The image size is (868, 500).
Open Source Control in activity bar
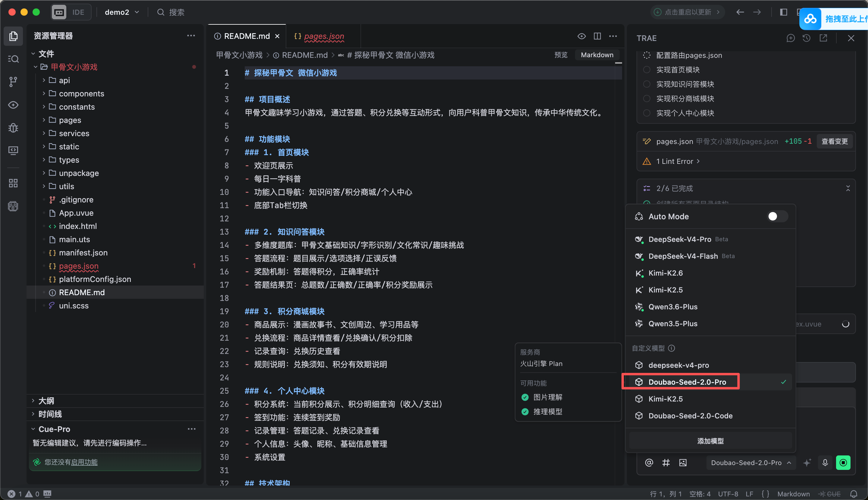pos(13,82)
